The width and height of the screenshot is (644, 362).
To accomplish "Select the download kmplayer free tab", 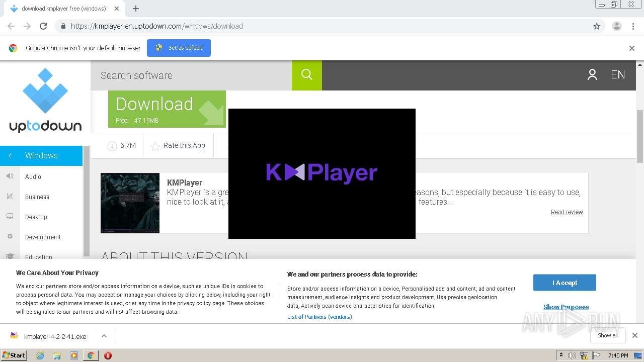I will pyautogui.click(x=63, y=9).
